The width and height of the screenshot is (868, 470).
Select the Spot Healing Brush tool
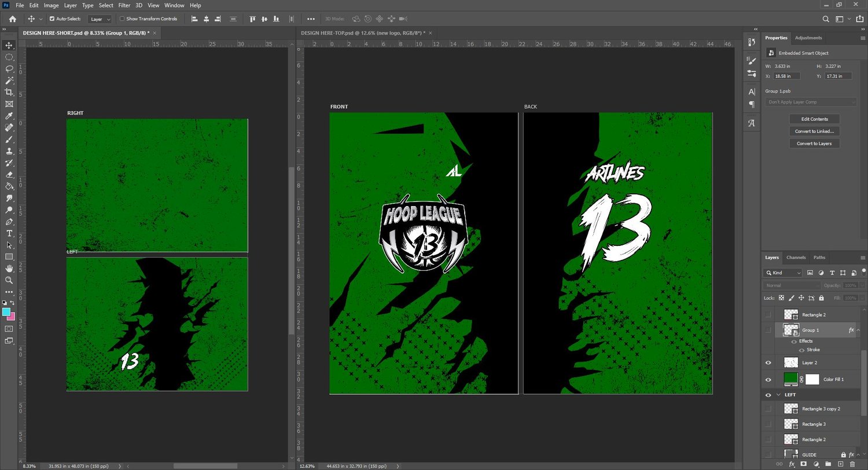pos(9,127)
